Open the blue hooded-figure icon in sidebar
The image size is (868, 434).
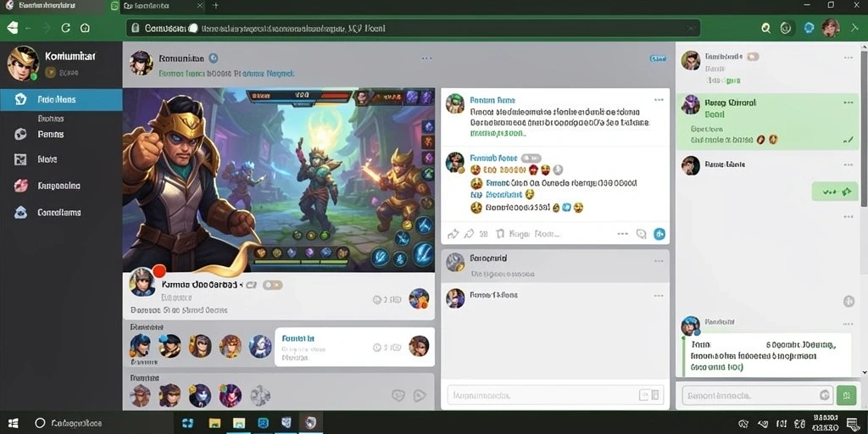pyautogui.click(x=20, y=212)
